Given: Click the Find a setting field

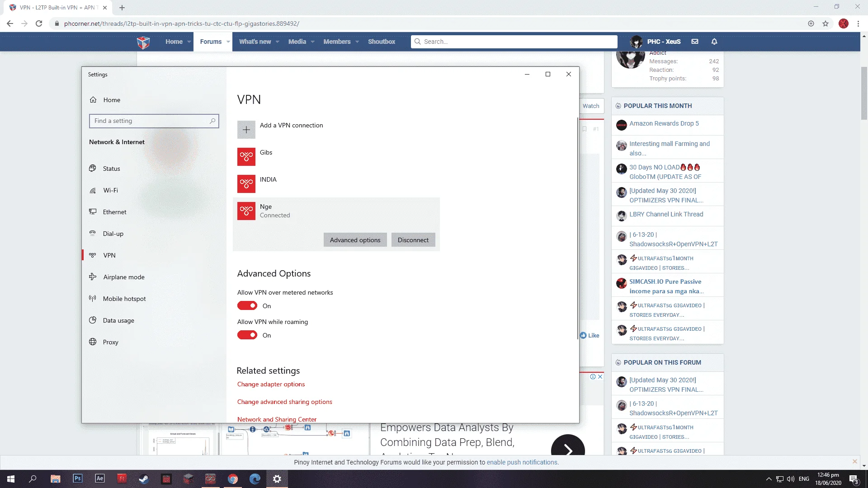Looking at the screenshot, I should pos(154,121).
